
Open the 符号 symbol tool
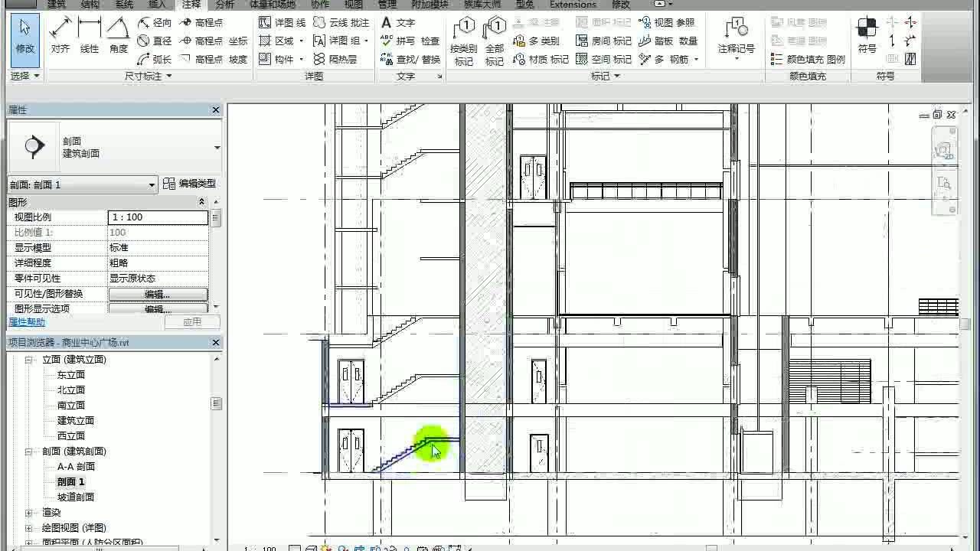pyautogui.click(x=867, y=36)
